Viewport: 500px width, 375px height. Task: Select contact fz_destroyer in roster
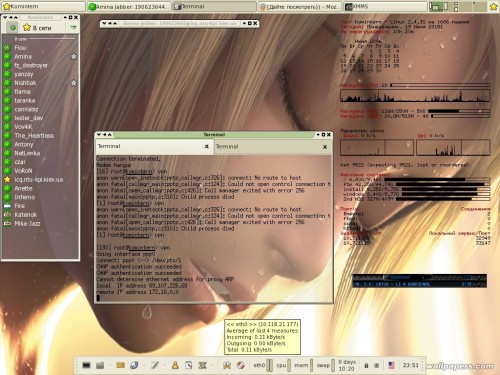point(31,65)
